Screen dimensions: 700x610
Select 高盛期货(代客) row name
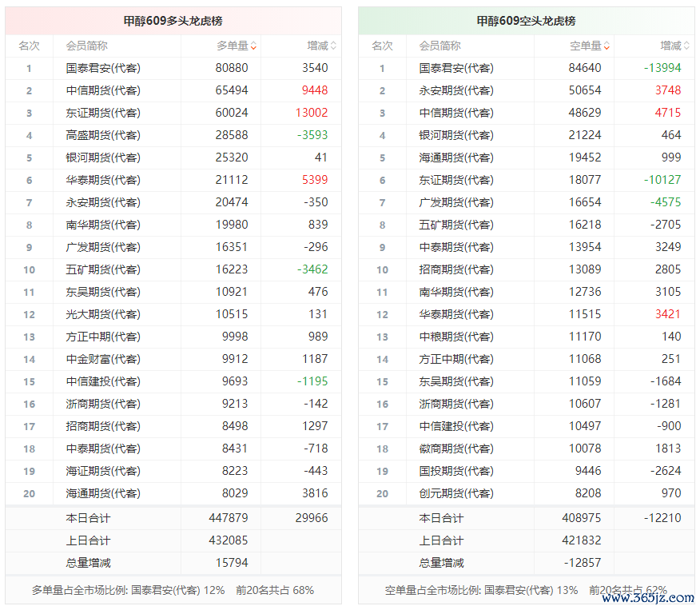pos(103,135)
